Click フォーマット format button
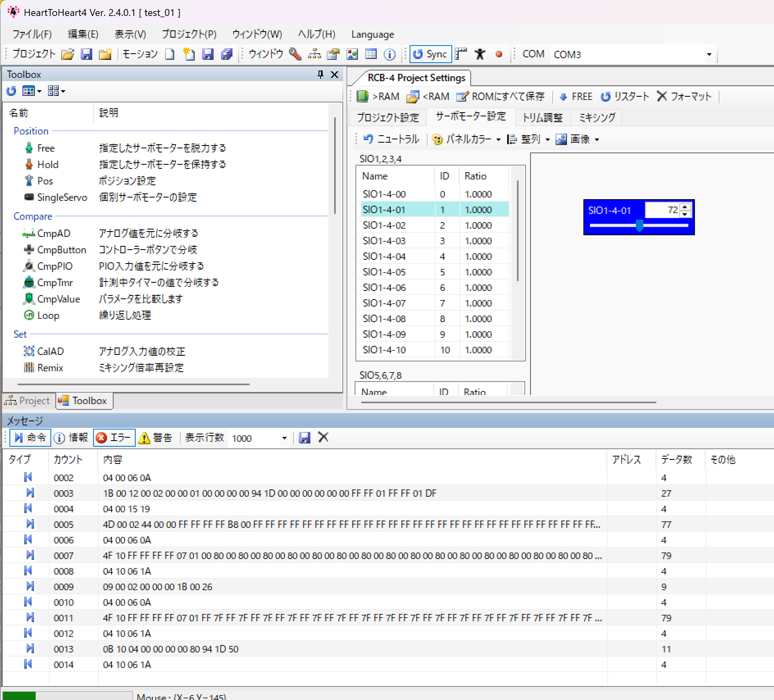Image resolution: width=774 pixels, height=700 pixels. (x=684, y=96)
